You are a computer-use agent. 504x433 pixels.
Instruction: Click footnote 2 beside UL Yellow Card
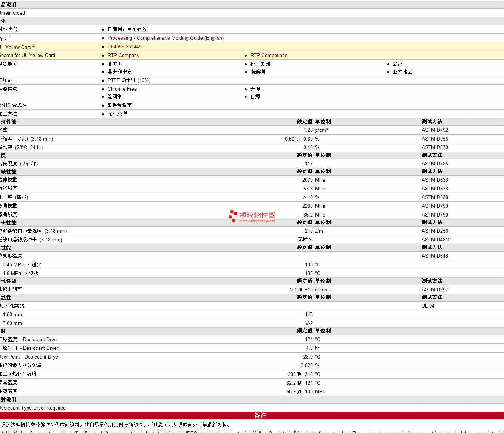(34, 46)
